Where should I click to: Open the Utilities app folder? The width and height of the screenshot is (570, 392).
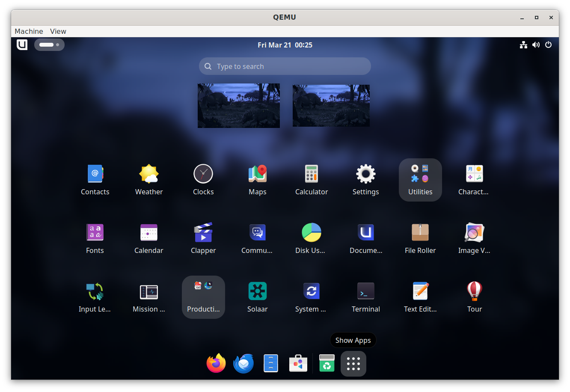(x=420, y=180)
